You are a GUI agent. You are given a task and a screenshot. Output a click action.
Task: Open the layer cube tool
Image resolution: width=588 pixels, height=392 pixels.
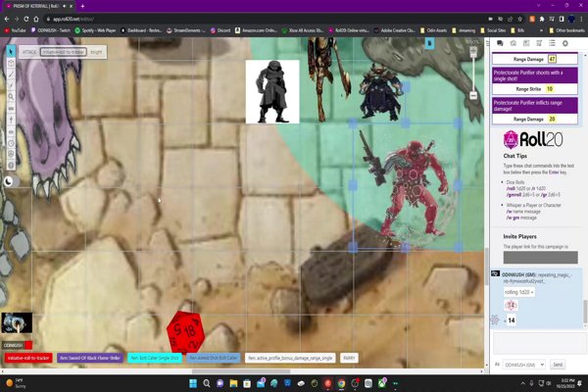click(11, 63)
